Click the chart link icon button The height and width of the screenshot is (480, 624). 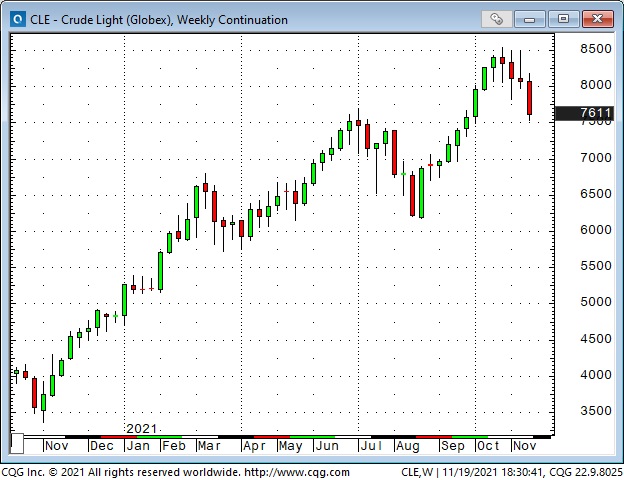click(x=496, y=19)
